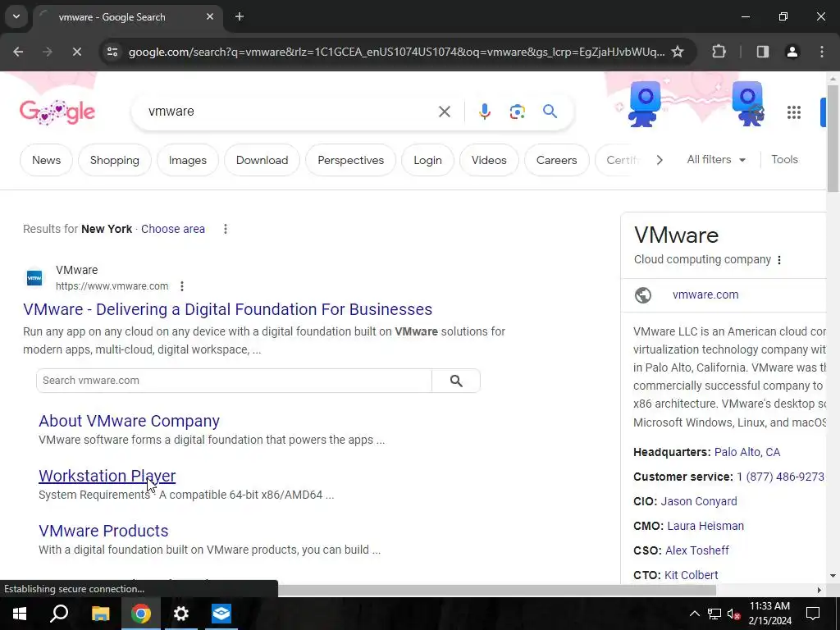Open muted volume tray icon
This screenshot has width=840, height=630.
(734, 614)
